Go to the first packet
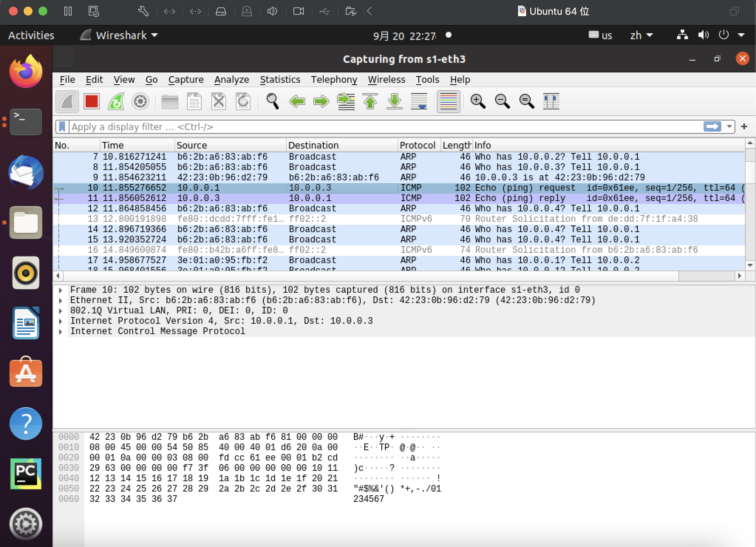This screenshot has width=756, height=547. (x=370, y=101)
